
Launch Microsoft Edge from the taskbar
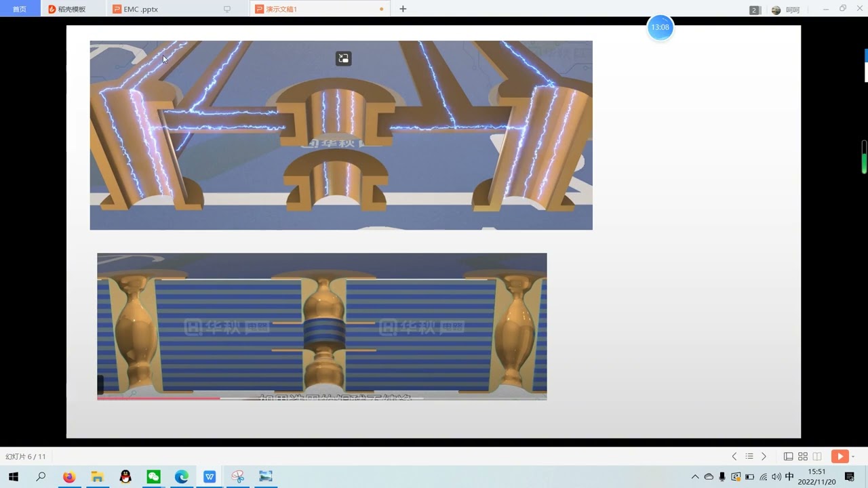coord(182,477)
